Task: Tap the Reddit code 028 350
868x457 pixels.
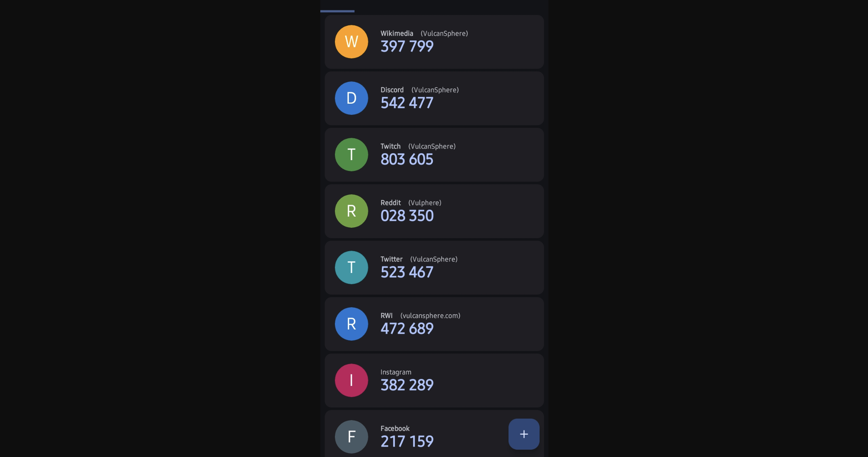Action: click(x=407, y=216)
